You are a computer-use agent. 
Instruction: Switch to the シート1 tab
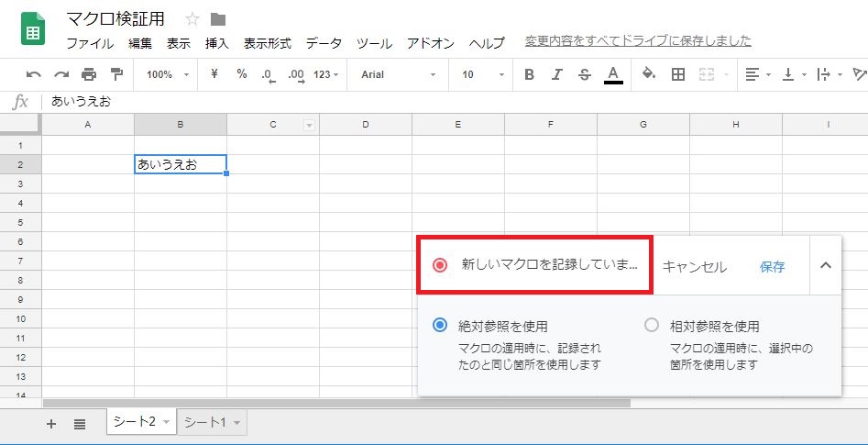click(211, 422)
